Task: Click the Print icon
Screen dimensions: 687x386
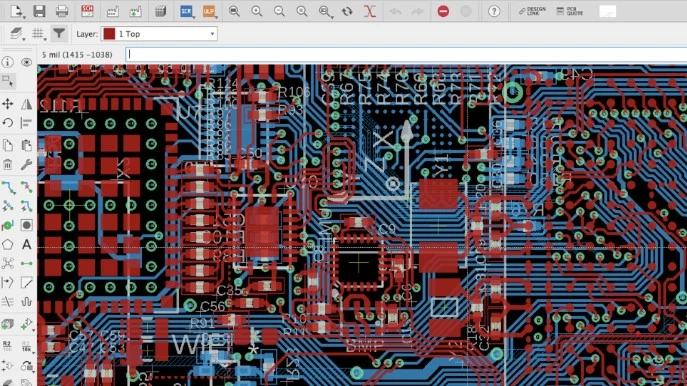Action: pos(62,11)
